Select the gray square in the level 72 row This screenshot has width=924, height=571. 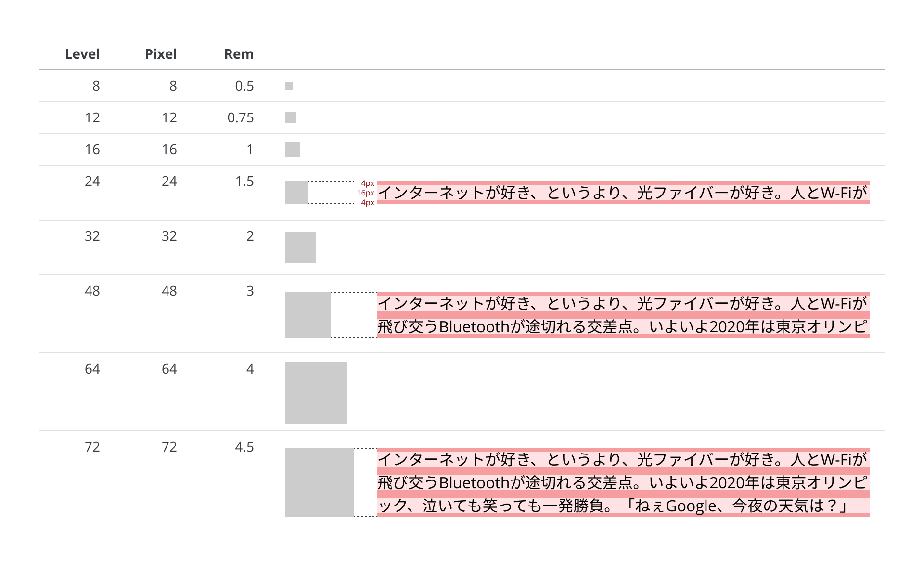[x=320, y=482]
